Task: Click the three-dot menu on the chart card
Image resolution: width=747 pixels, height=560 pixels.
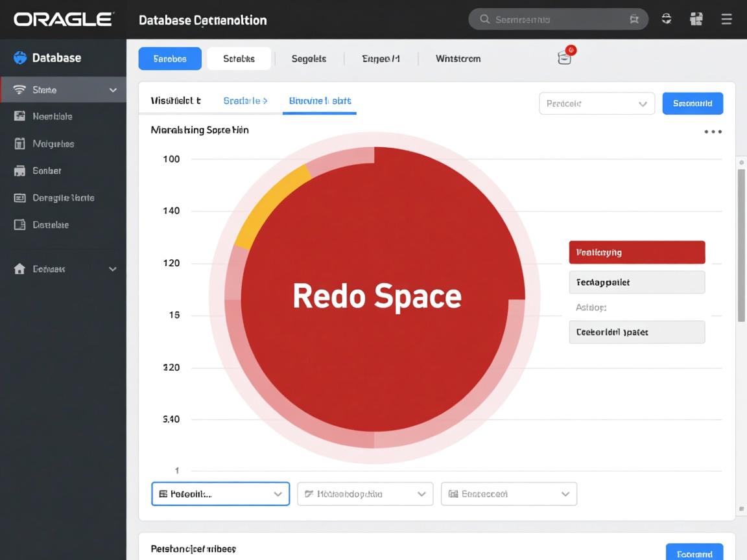Action: [713, 131]
